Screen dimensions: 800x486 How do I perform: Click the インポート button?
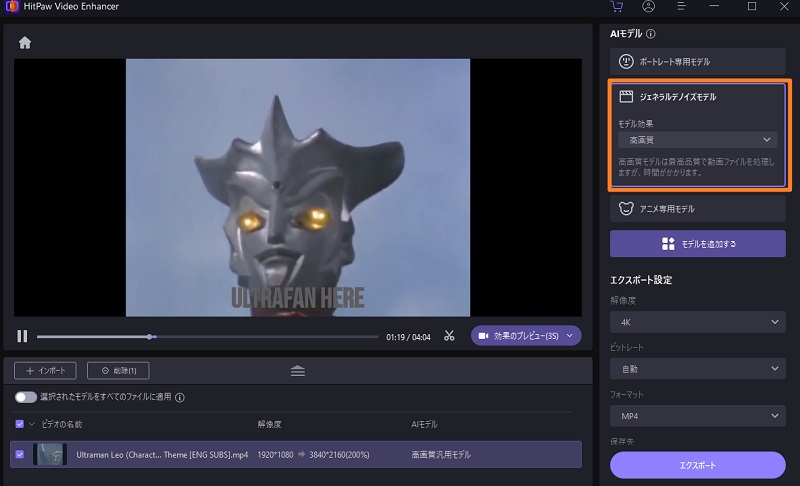45,371
